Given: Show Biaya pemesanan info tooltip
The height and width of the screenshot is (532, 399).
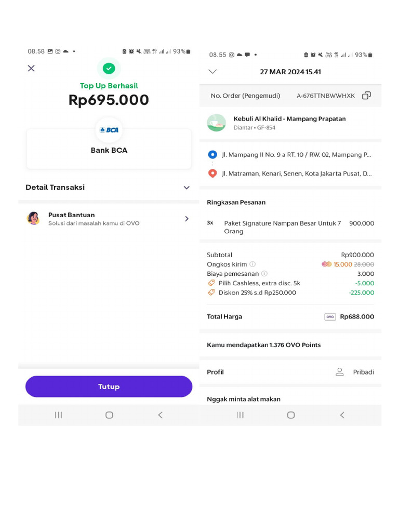Looking at the screenshot, I should tap(264, 274).
